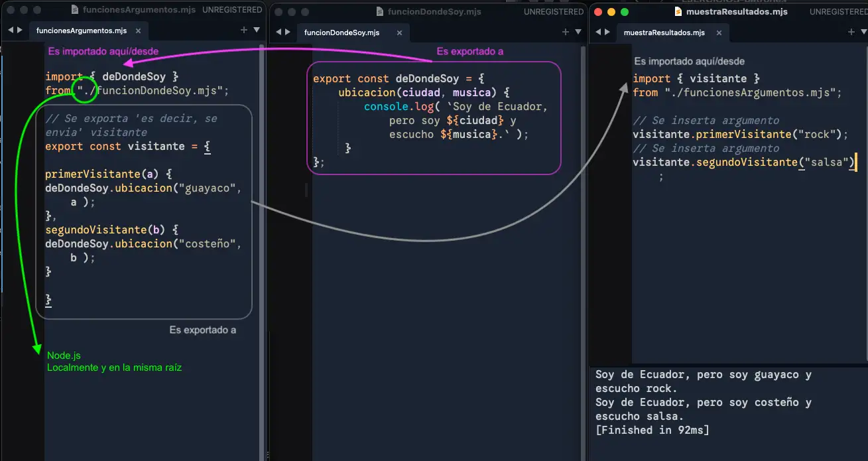Click UNREGISTERED label in funcionDondeSoy title bar
The width and height of the screenshot is (868, 461).
(554, 12)
